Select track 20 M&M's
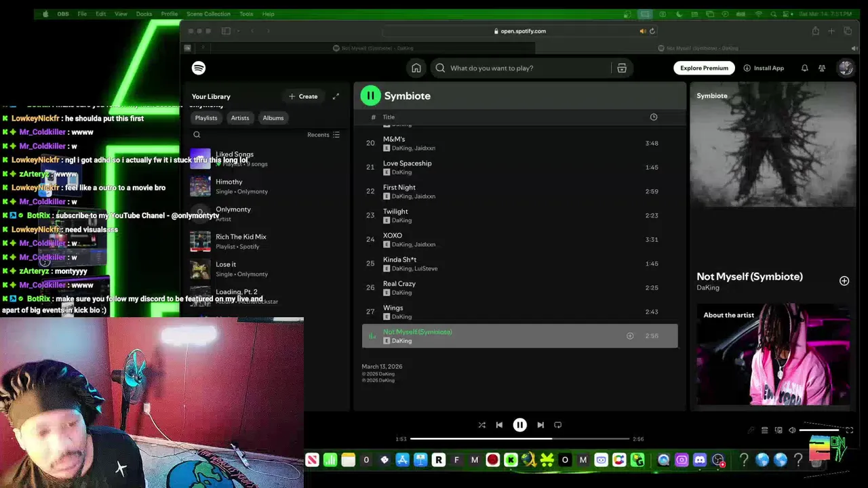The height and width of the screenshot is (488, 868). coord(520,143)
